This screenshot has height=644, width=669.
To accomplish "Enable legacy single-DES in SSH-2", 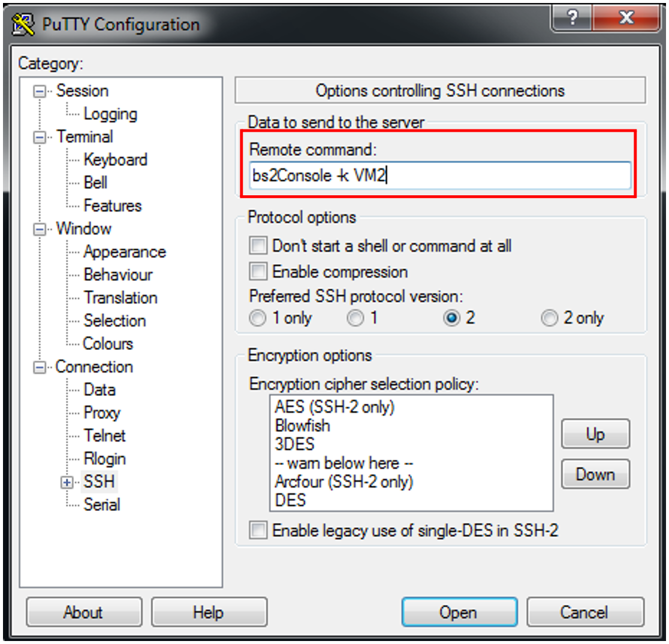I will click(x=258, y=531).
